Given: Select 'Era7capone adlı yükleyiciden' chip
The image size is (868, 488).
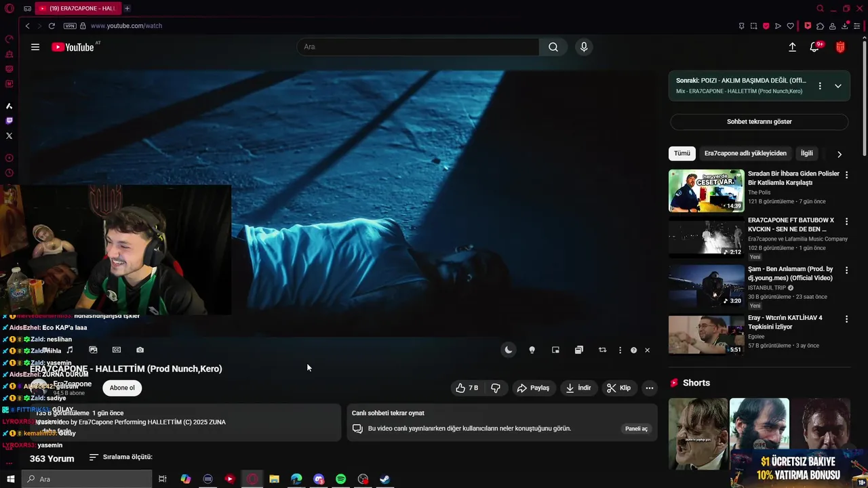Looking at the screenshot, I should pyautogui.click(x=745, y=153).
